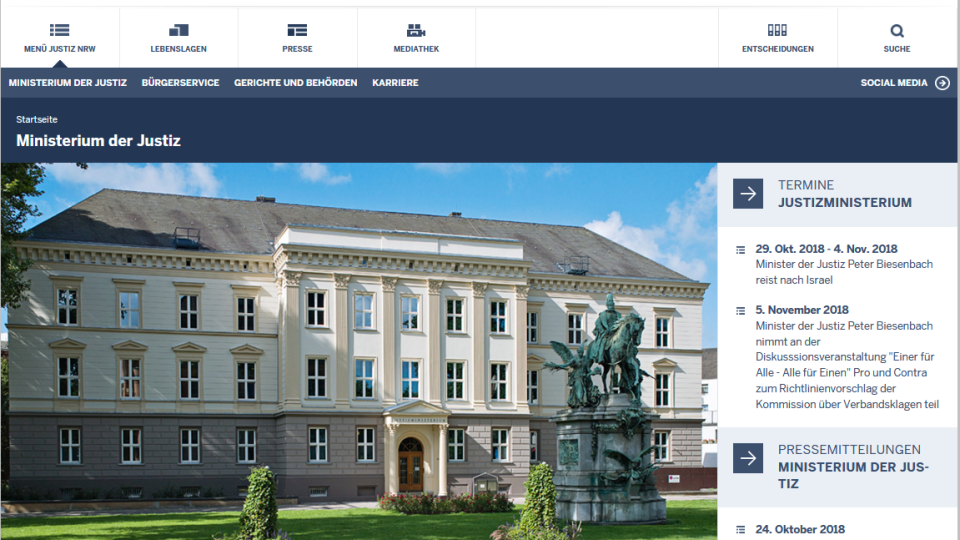Open the Suche magnifier icon
This screenshot has height=540, width=960.
click(x=897, y=31)
